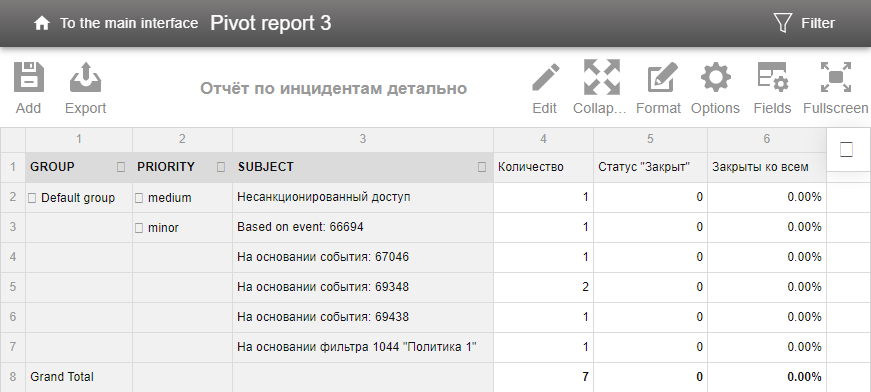This screenshot has width=871, height=392.
Task: Select the SUBJECT header cell
Action: pyautogui.click(x=363, y=167)
